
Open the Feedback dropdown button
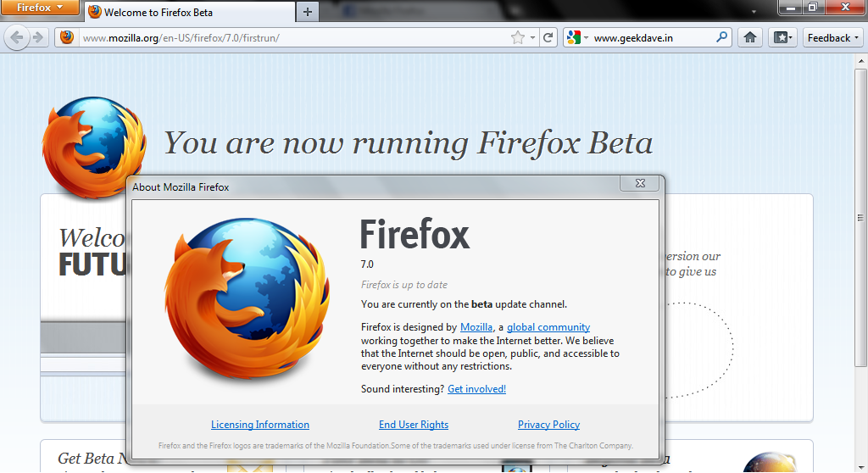click(x=833, y=37)
